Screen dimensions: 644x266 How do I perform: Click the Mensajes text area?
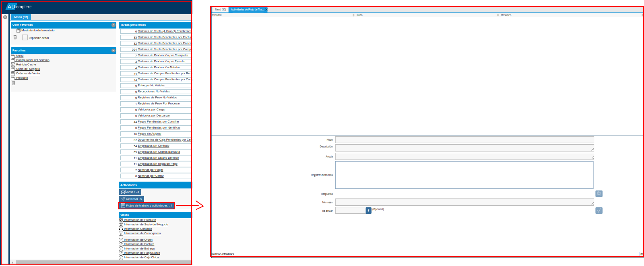point(464,202)
